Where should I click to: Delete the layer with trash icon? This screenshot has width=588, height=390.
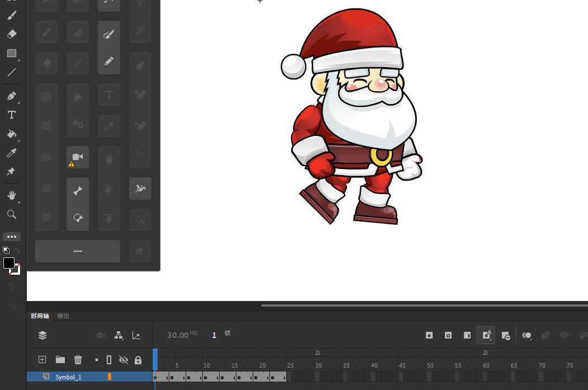(78, 360)
